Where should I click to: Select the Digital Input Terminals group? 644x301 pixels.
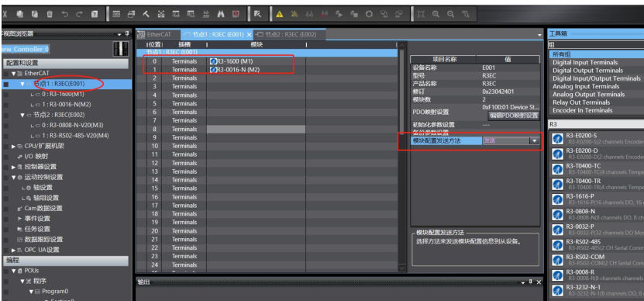(585, 63)
